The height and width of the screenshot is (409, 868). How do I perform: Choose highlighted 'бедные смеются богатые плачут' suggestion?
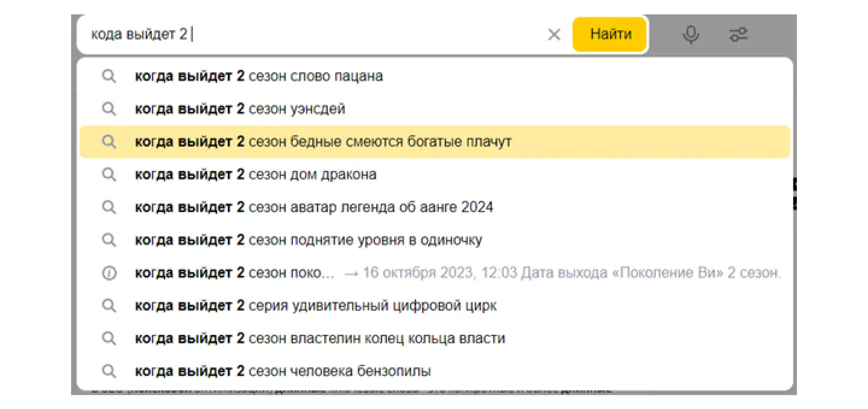pyautogui.click(x=435, y=142)
